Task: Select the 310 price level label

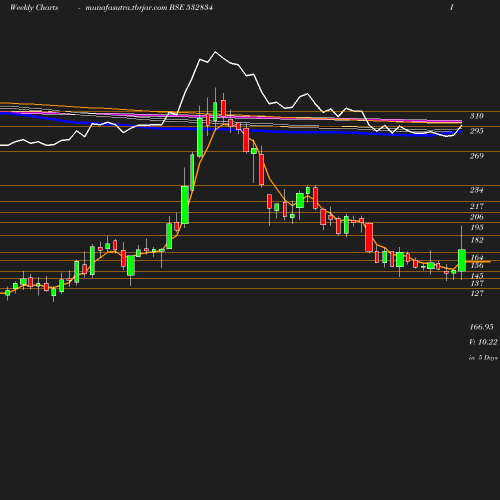Action: [477, 116]
